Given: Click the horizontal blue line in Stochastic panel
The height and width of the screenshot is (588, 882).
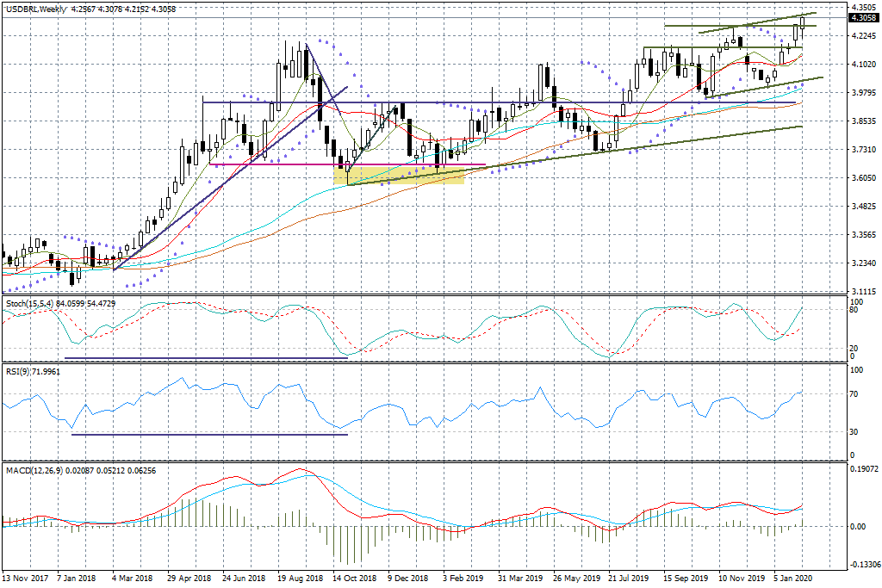Looking at the screenshot, I should pyautogui.click(x=205, y=358).
